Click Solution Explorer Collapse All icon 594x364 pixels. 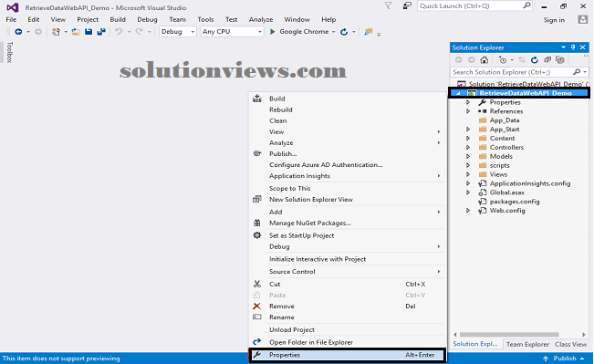[547, 60]
